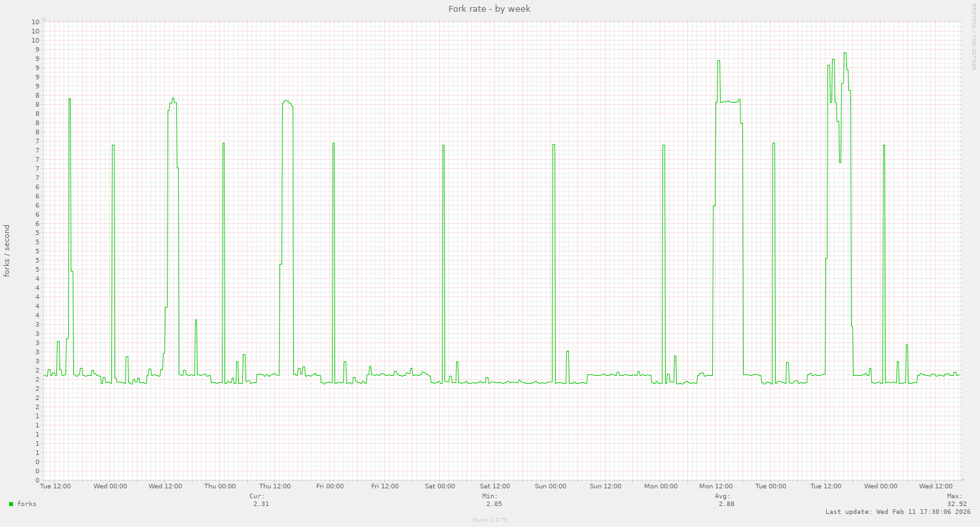Click the "forks / second" vertical axis label
This screenshot has height=527, width=980.
7,251
